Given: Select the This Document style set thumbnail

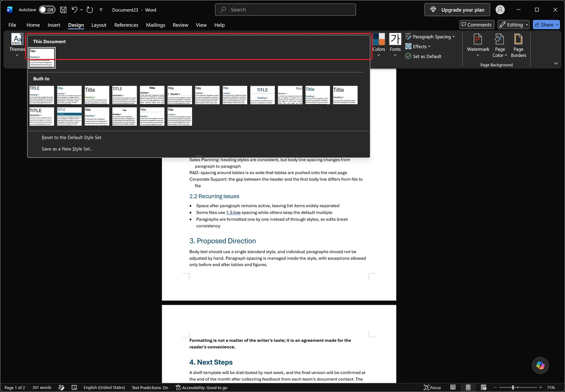Looking at the screenshot, I should point(42,58).
